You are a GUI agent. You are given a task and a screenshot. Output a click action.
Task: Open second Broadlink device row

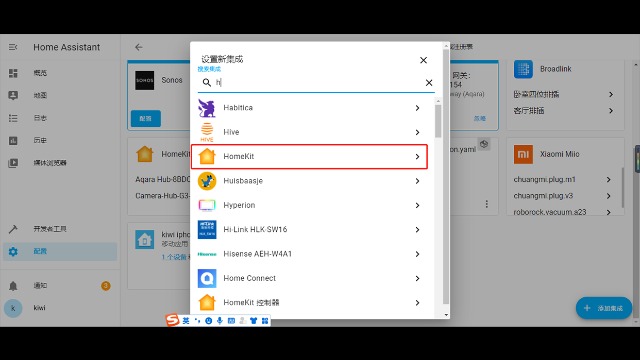coord(564,111)
